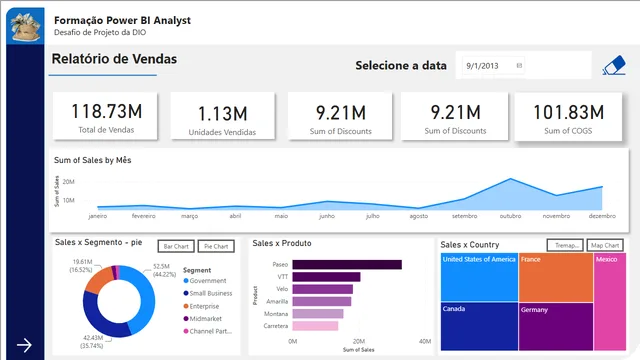Click the 52.5M (44.22%) donut label
The height and width of the screenshot is (360, 640).
point(164,270)
